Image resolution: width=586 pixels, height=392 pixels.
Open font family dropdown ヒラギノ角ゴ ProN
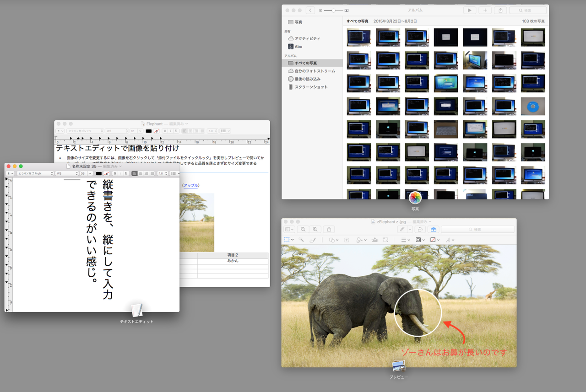coord(35,174)
